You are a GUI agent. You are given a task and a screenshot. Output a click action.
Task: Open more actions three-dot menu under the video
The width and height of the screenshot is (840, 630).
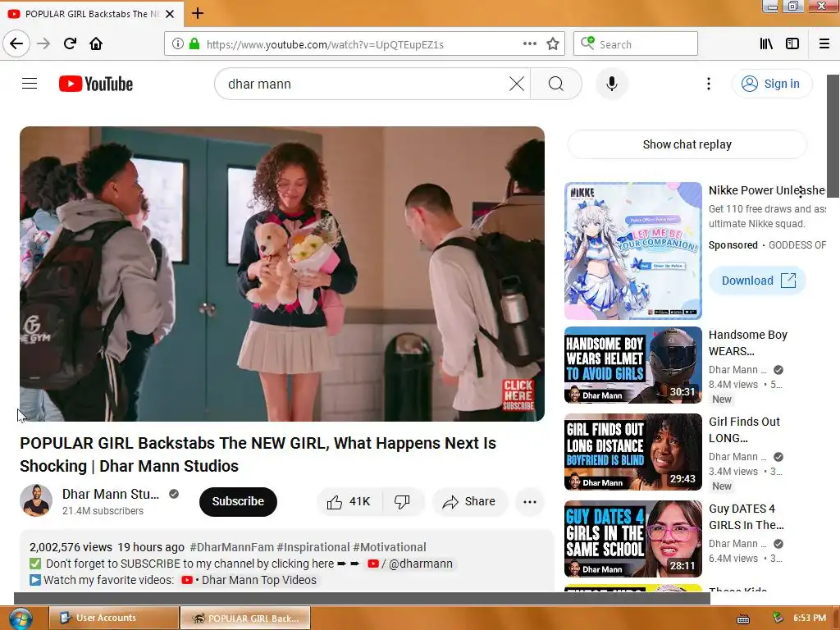(x=530, y=502)
